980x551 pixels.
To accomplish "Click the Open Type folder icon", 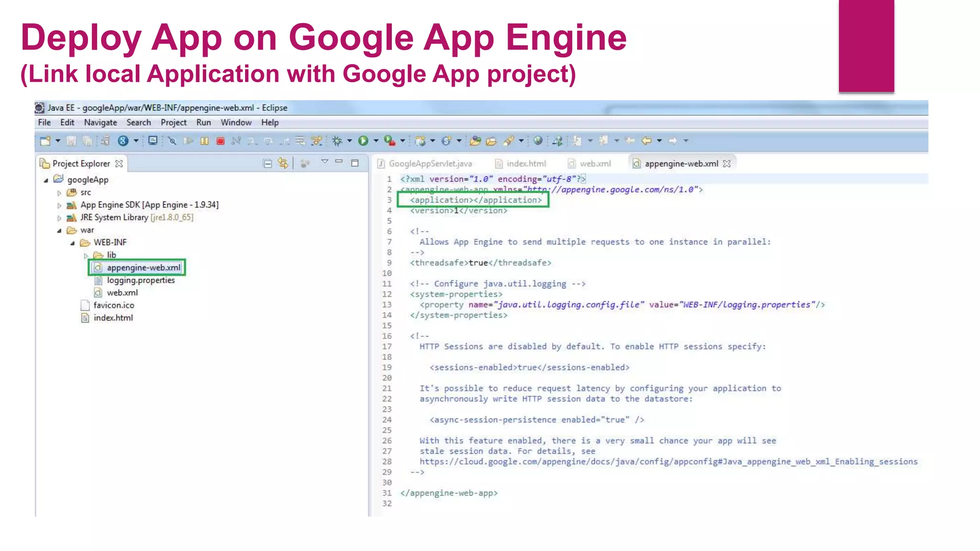I will pyautogui.click(x=475, y=141).
